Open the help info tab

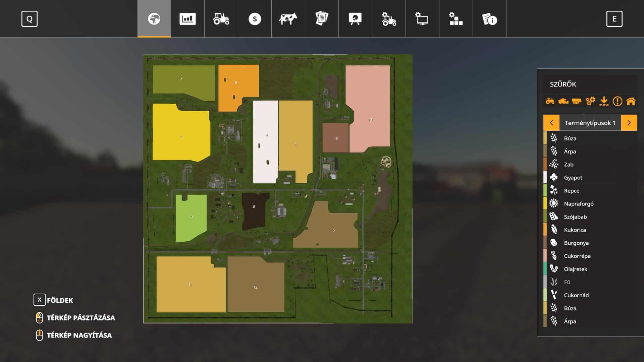[489, 19]
